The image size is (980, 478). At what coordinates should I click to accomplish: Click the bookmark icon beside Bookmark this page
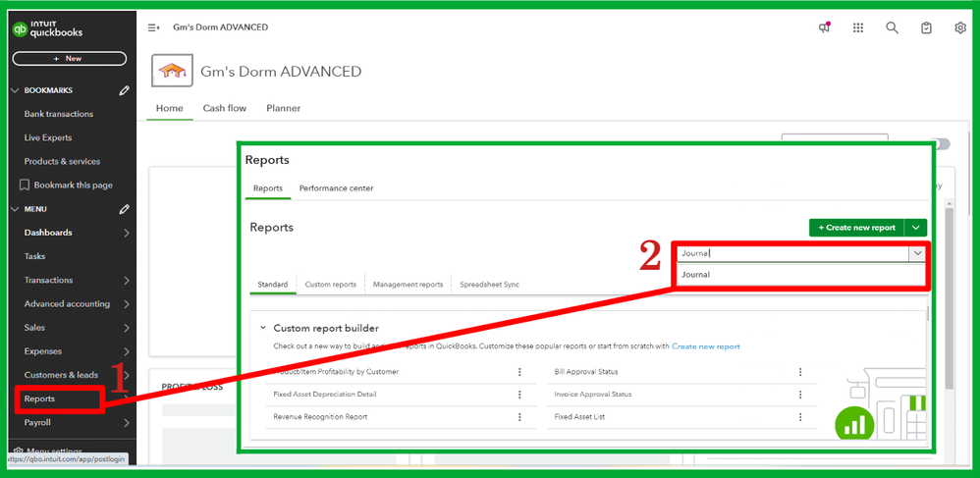(x=25, y=185)
